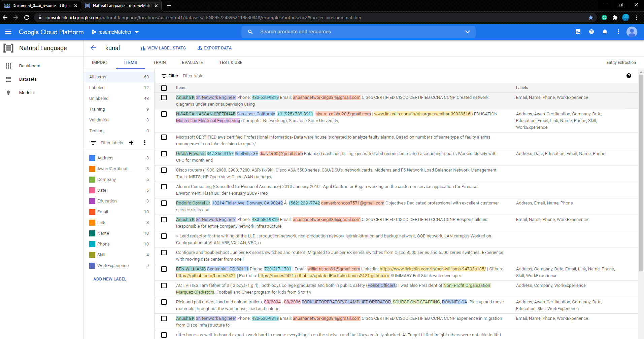Go back using the arrow next to kunal
This screenshot has width=644, height=339.
point(93,48)
